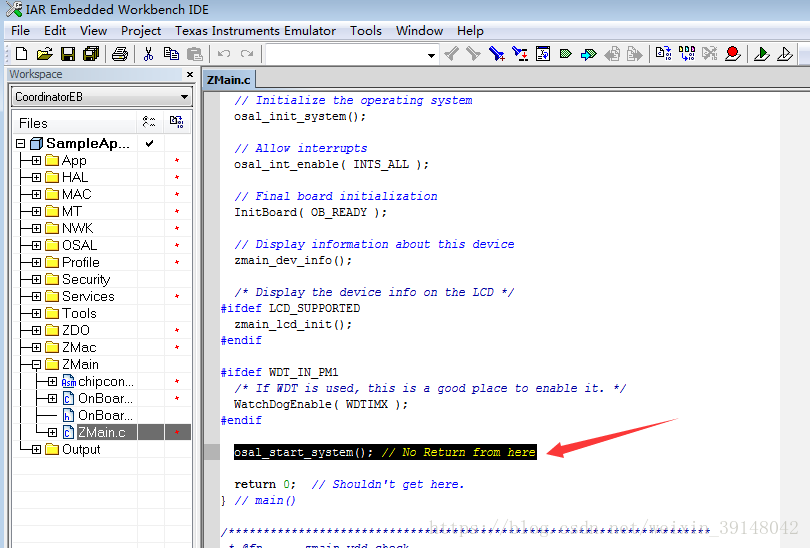The image size is (810, 548).
Task: Cut selection with the scissors icon
Action: click(148, 54)
